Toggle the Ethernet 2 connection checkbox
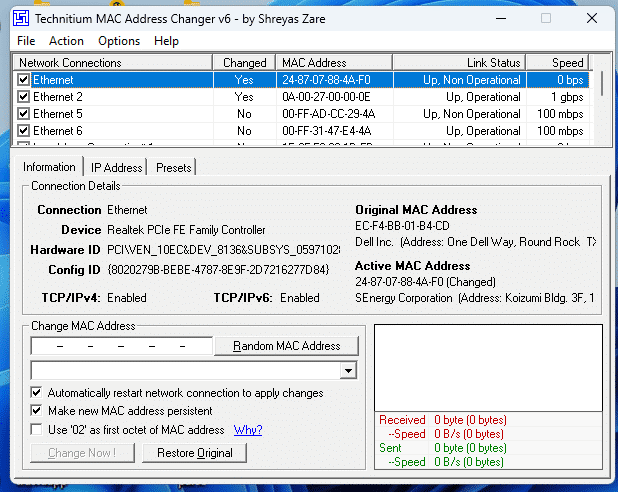Image resolution: width=618 pixels, height=492 pixels. coord(24,97)
